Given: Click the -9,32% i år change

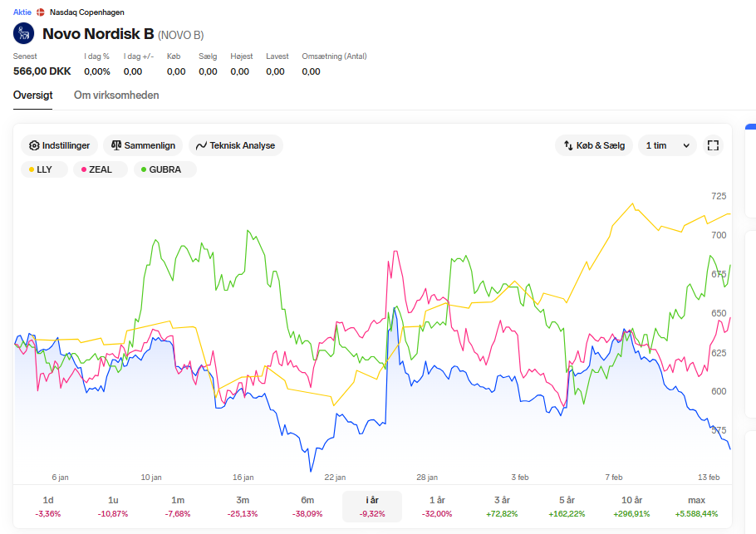Looking at the screenshot, I should 372,514.
